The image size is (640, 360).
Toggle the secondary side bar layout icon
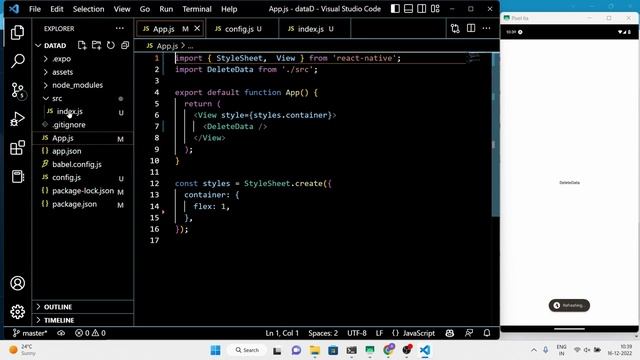(x=422, y=9)
